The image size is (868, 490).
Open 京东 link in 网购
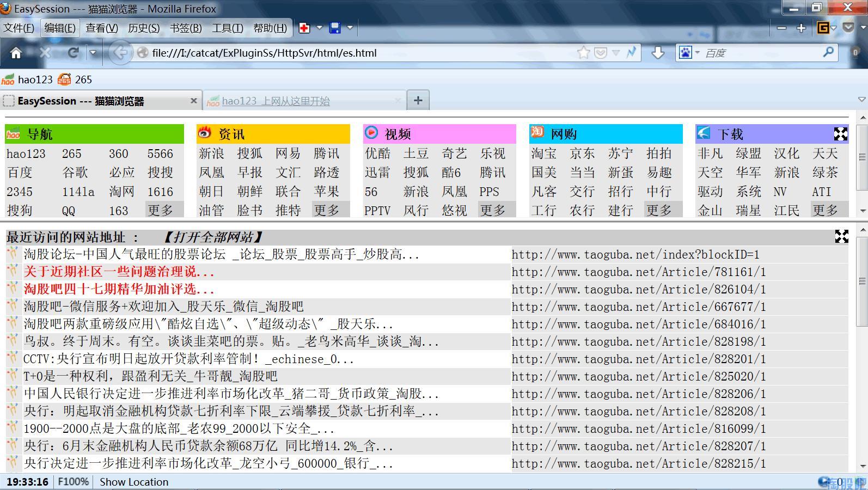583,154
